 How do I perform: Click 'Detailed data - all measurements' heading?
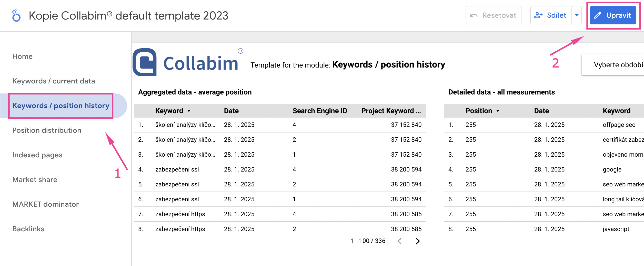point(501,92)
